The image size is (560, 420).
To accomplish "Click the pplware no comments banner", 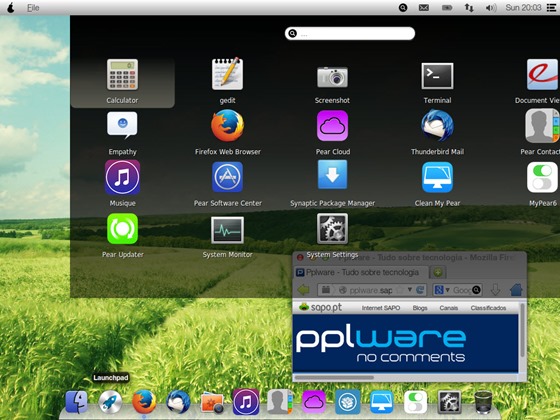I will click(405, 344).
